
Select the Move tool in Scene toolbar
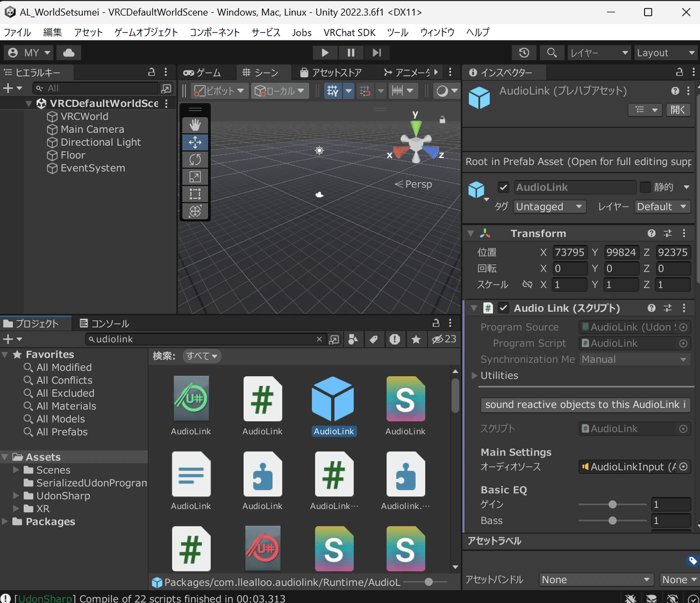click(x=195, y=142)
